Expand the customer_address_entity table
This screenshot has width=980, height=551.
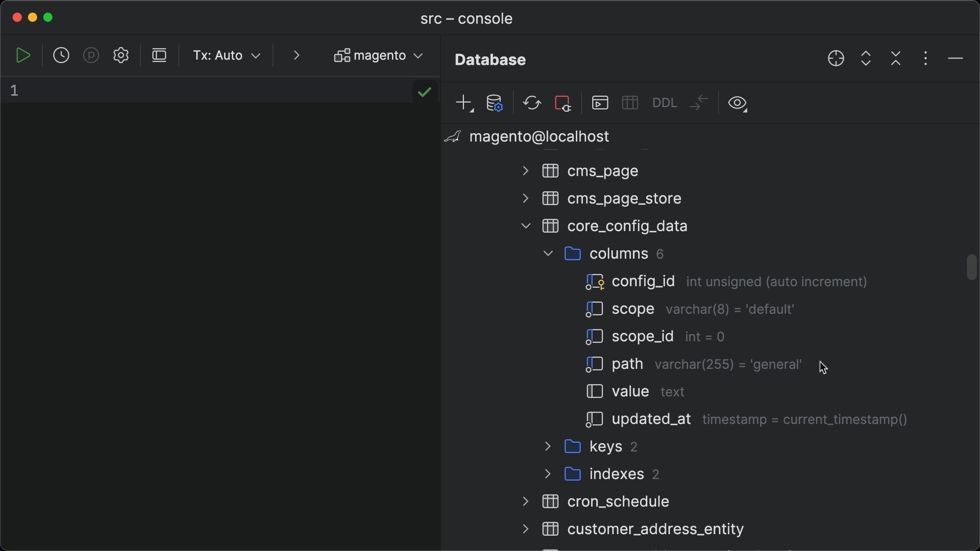pos(526,529)
